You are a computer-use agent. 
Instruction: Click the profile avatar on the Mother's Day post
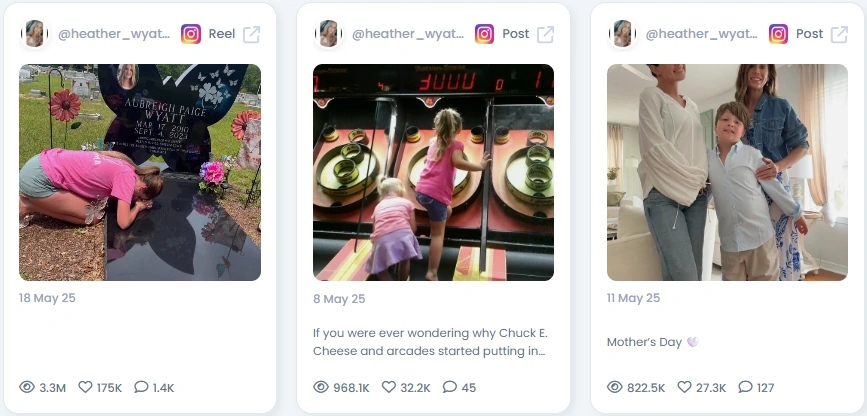[x=622, y=34]
